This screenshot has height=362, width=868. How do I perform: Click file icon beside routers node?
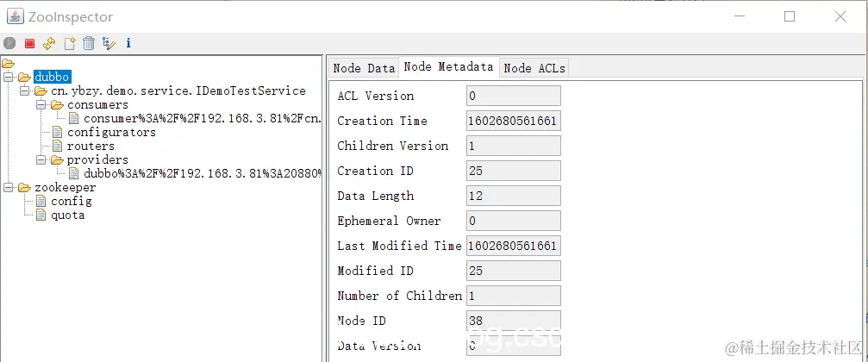[x=57, y=147]
